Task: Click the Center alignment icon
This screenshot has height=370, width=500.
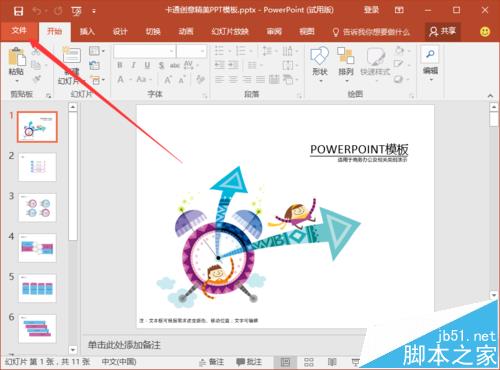Action: point(233,80)
